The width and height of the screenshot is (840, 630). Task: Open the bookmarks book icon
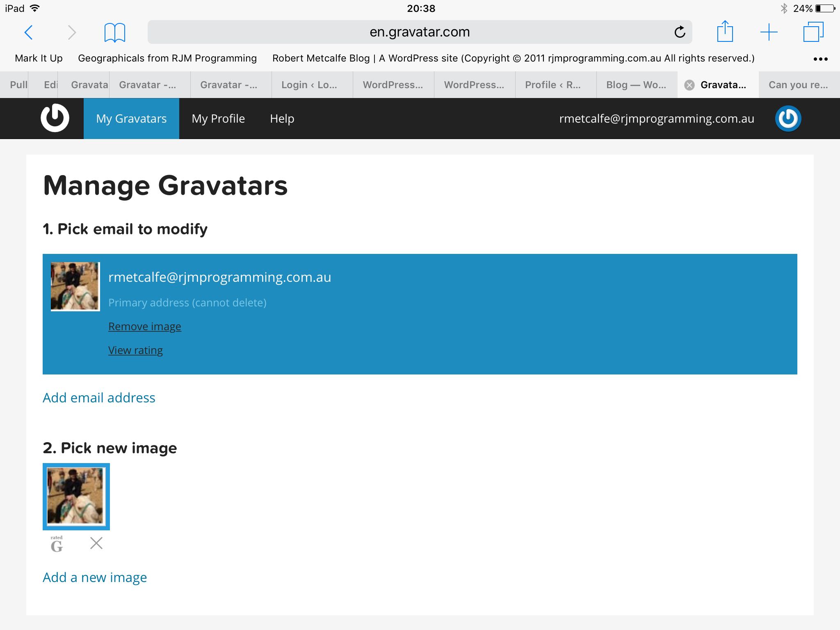pyautogui.click(x=115, y=32)
